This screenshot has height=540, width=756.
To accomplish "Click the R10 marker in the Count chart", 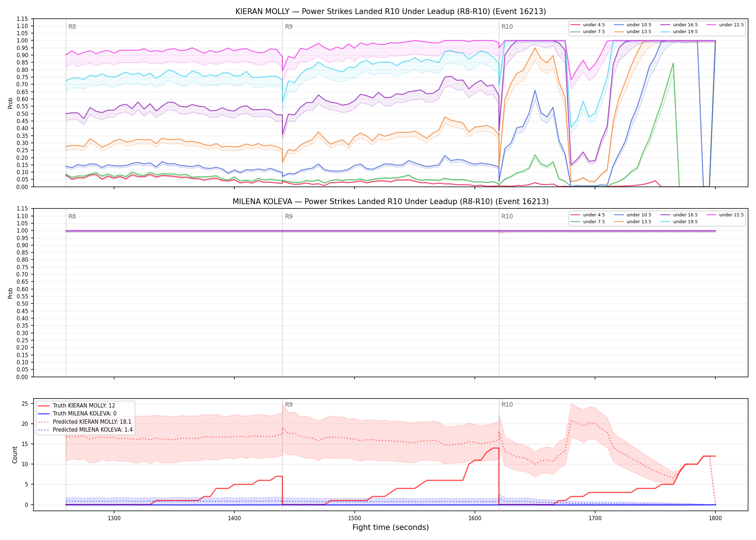I will 507,405.
